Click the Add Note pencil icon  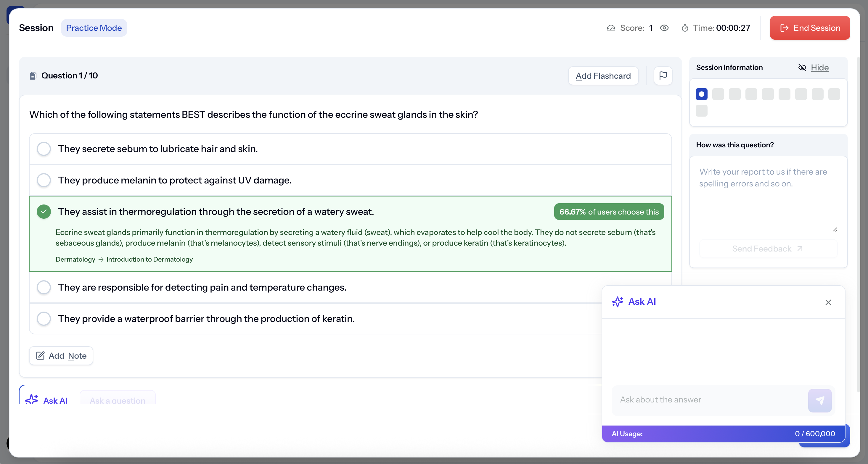(x=41, y=356)
